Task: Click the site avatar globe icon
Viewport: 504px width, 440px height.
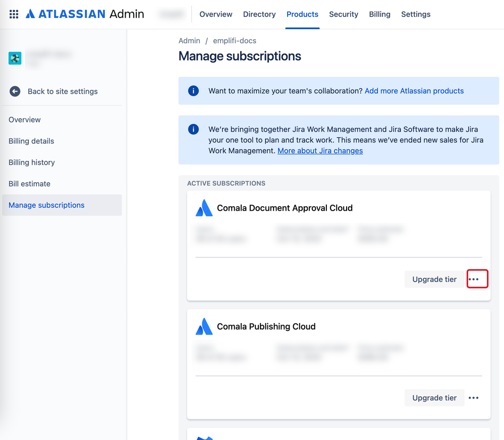Action: click(x=15, y=58)
